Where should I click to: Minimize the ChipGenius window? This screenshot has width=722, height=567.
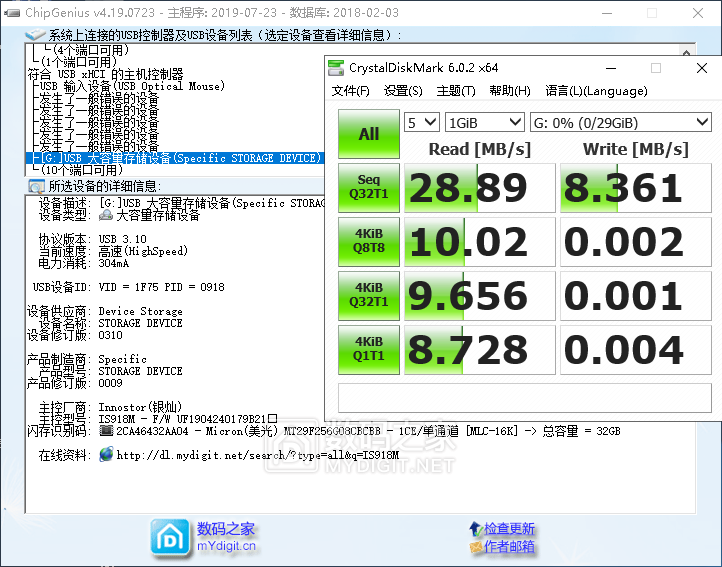[x=607, y=13]
